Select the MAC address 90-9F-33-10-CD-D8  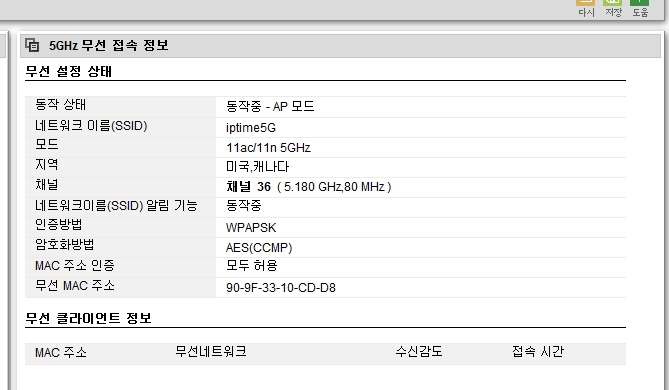pyautogui.click(x=281, y=288)
